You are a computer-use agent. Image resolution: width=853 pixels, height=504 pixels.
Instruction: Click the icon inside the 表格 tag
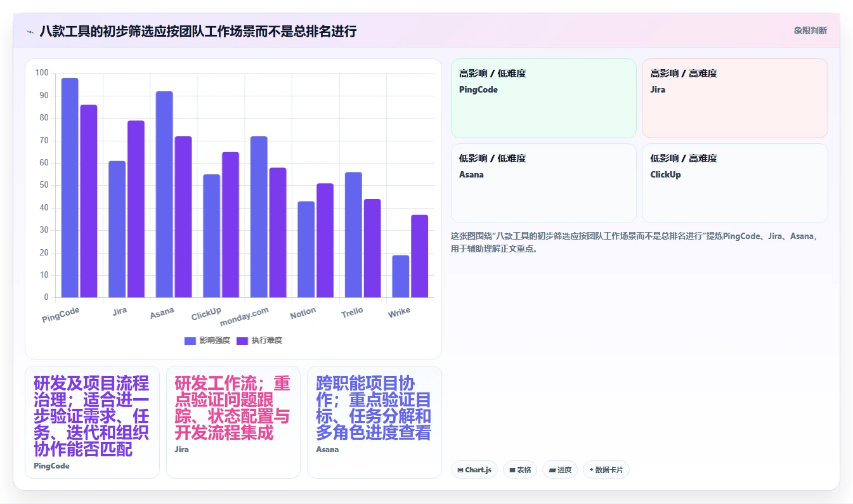[512, 470]
